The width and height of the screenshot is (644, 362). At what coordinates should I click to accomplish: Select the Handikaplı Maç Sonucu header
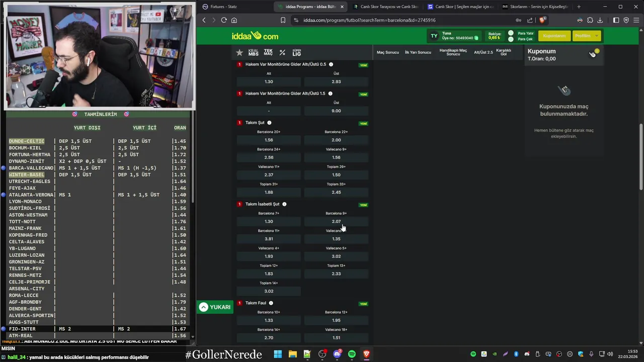point(453,52)
